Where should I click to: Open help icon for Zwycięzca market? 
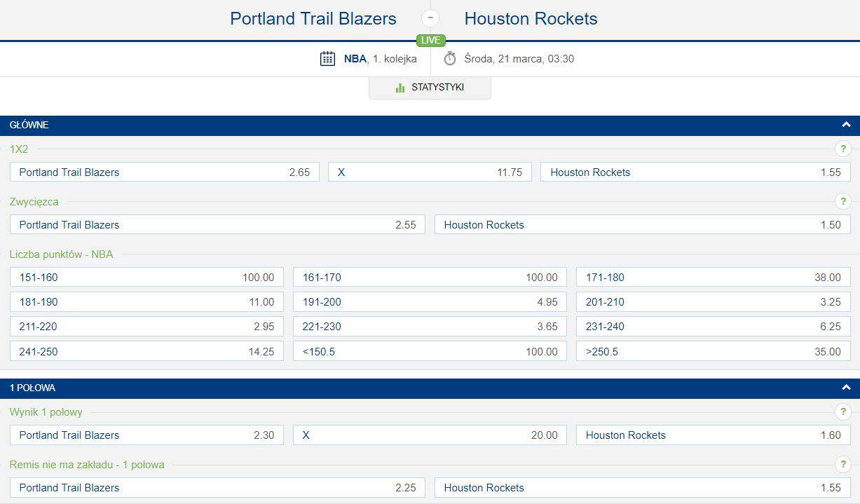[842, 201]
